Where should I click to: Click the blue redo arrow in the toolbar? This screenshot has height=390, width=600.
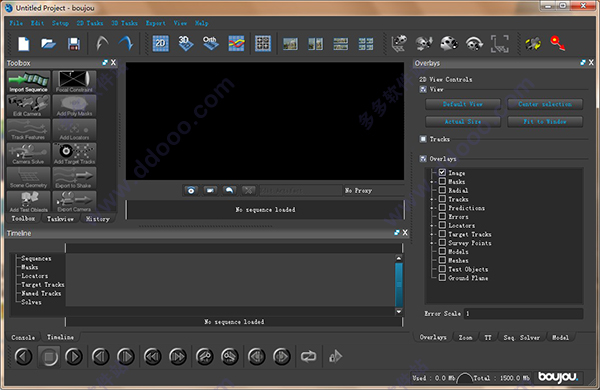pos(126,43)
